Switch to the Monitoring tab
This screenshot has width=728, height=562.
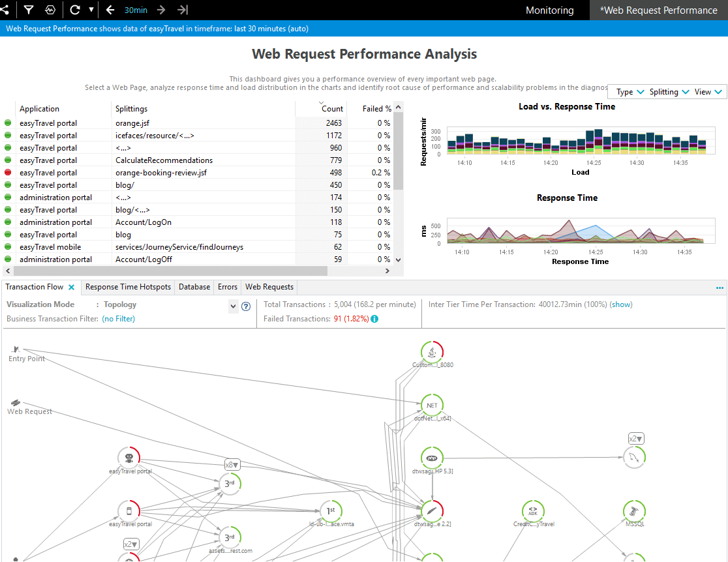pos(549,10)
